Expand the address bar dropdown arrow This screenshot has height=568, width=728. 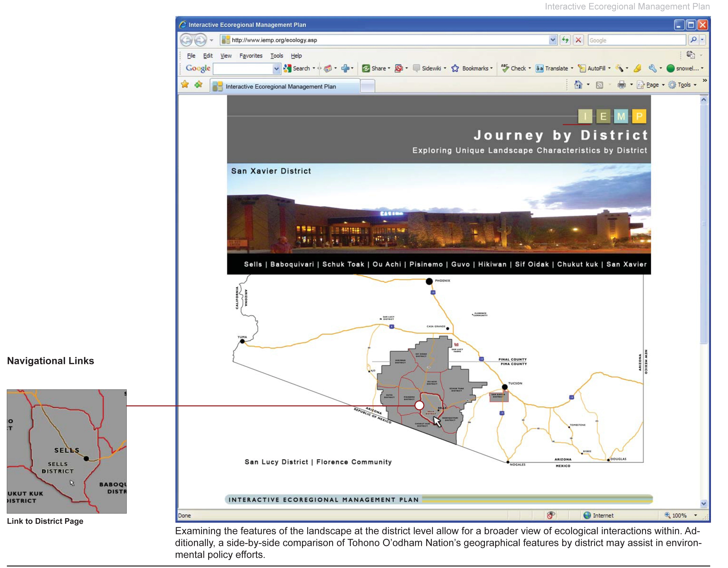[553, 40]
